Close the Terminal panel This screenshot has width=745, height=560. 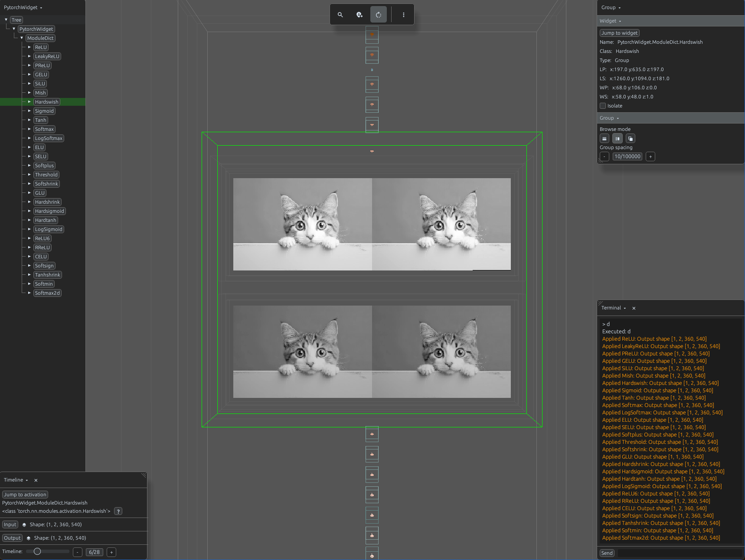point(634,308)
